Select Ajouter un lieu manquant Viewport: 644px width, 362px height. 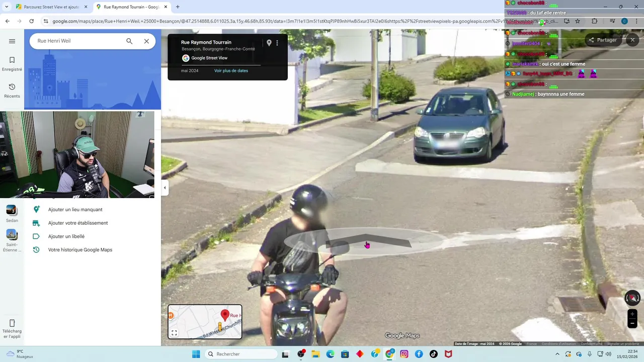point(75,210)
